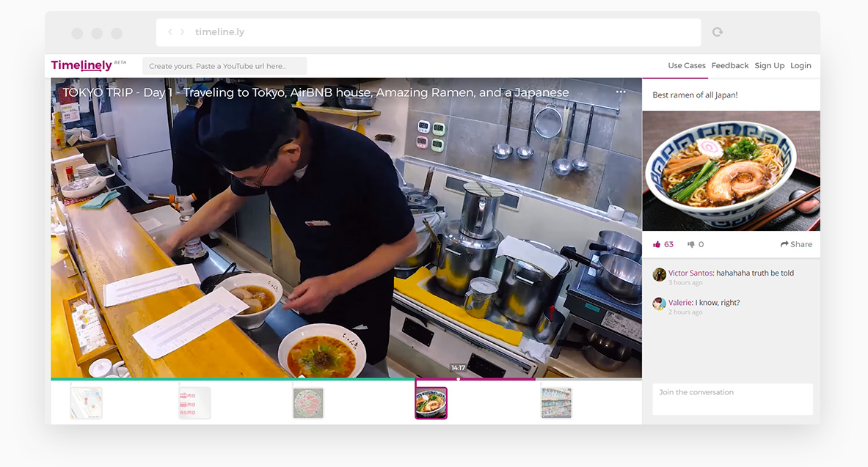Click Valerie's avatar picture

click(x=659, y=304)
